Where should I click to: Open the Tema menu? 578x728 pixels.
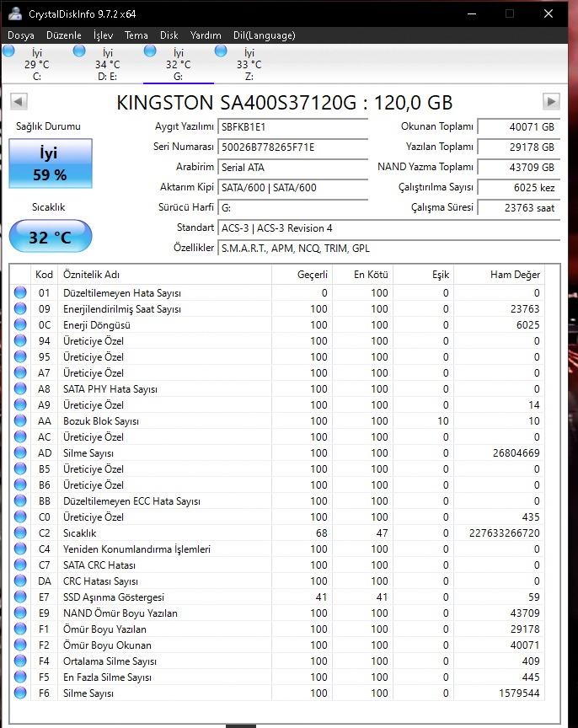tap(136, 35)
